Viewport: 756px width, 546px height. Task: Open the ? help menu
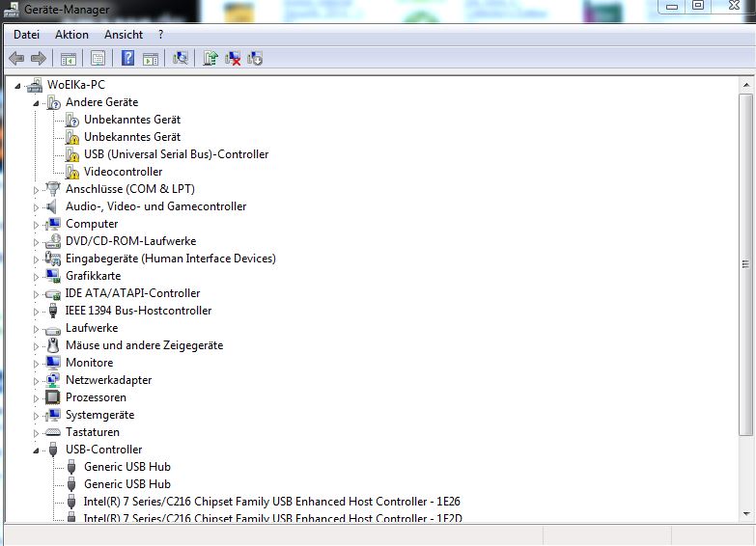click(160, 35)
